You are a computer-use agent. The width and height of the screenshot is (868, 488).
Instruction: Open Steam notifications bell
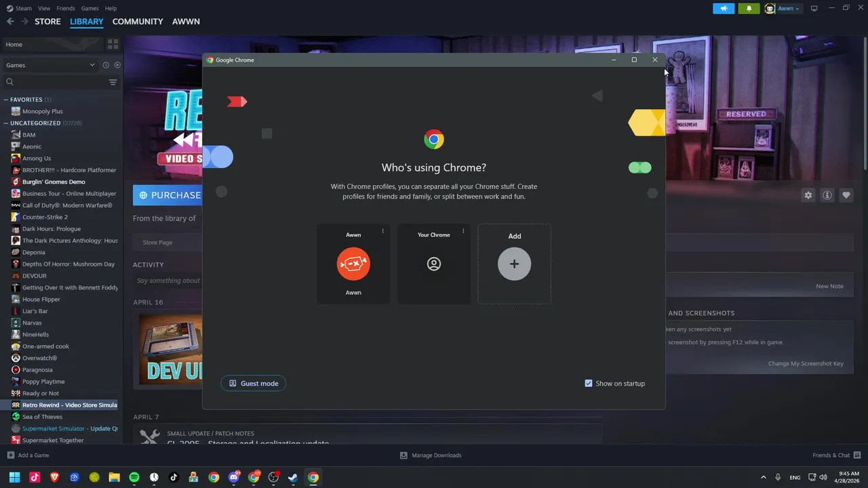pos(749,8)
